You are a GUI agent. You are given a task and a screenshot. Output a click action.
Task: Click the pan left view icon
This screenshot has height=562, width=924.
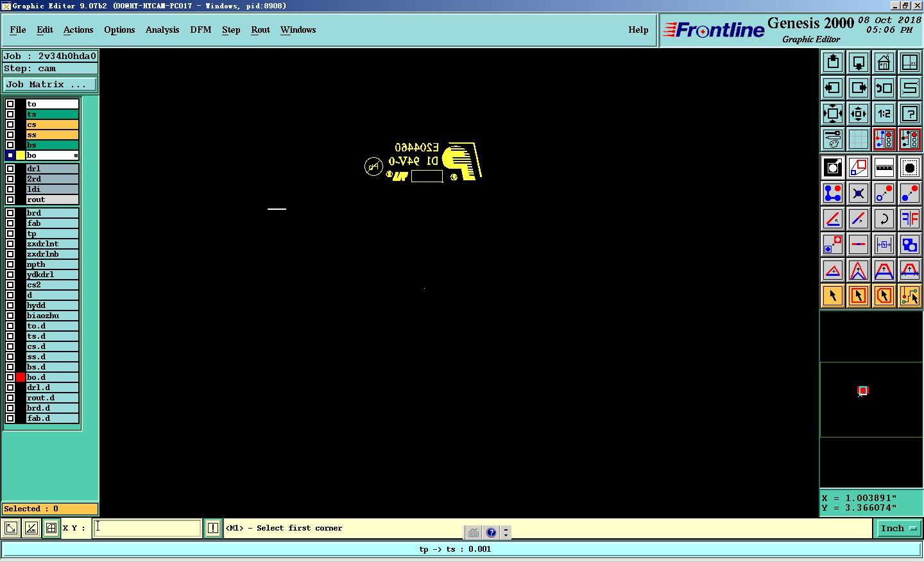point(833,88)
